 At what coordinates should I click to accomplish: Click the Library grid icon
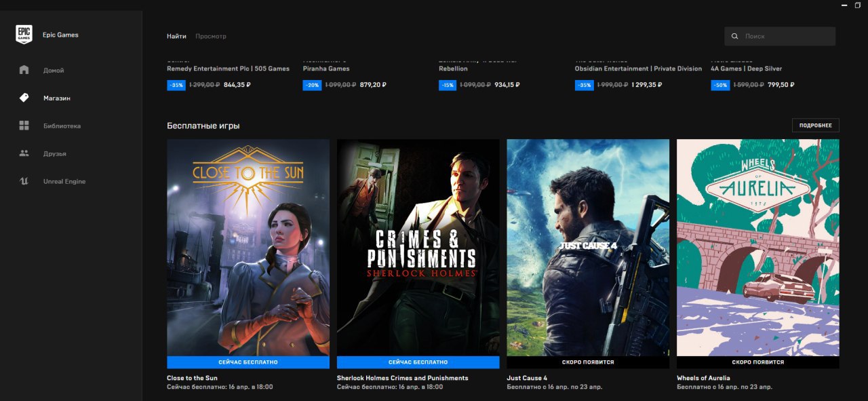(24, 126)
